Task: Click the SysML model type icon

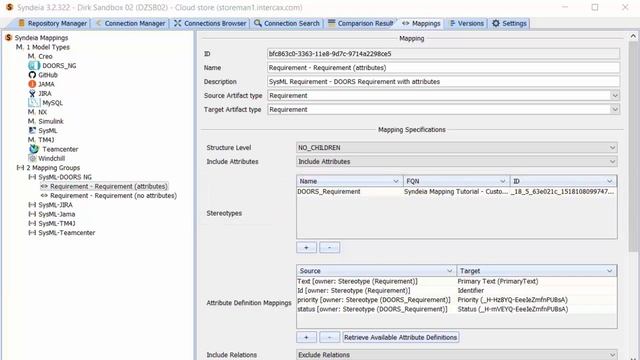Action: click(32, 131)
